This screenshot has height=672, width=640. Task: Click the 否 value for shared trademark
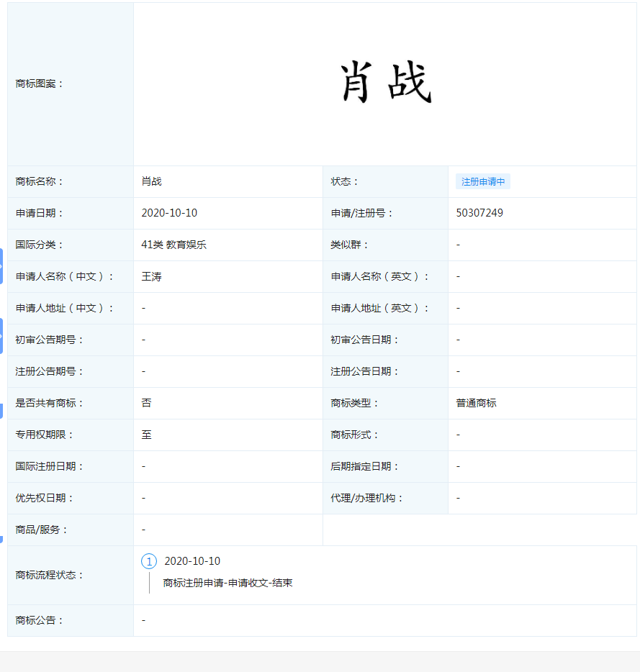[146, 403]
